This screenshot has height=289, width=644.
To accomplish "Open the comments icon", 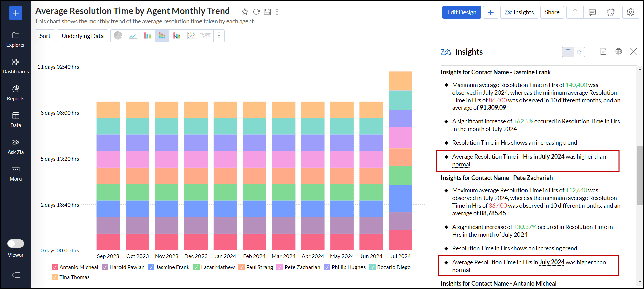I will [x=592, y=12].
